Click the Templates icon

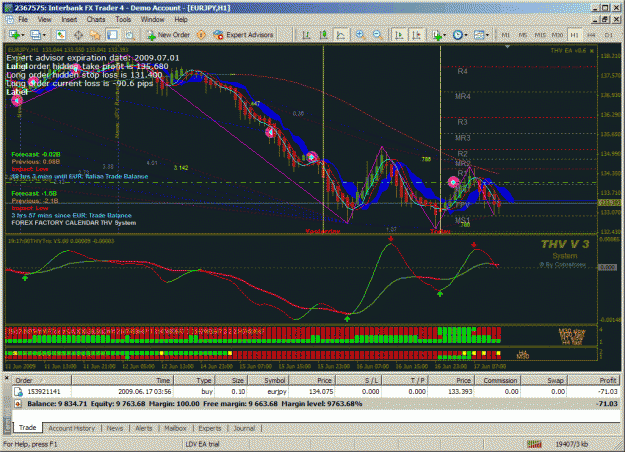coord(479,35)
